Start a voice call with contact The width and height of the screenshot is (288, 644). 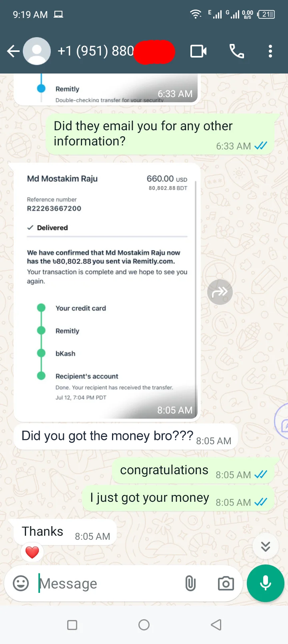click(236, 51)
